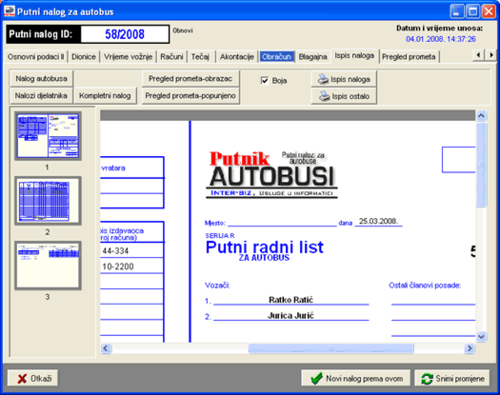
Task: Click the Kompletni nalog button
Action: tap(105, 96)
